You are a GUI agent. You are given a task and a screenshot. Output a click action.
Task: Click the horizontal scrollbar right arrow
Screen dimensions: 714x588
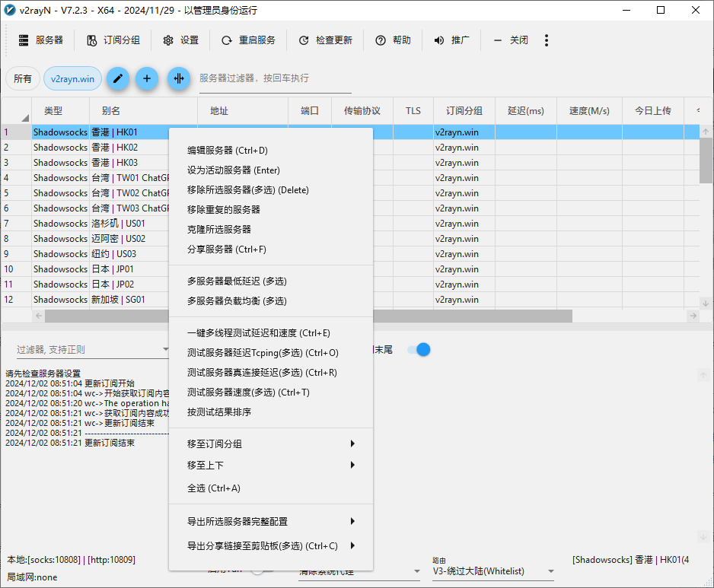click(693, 316)
